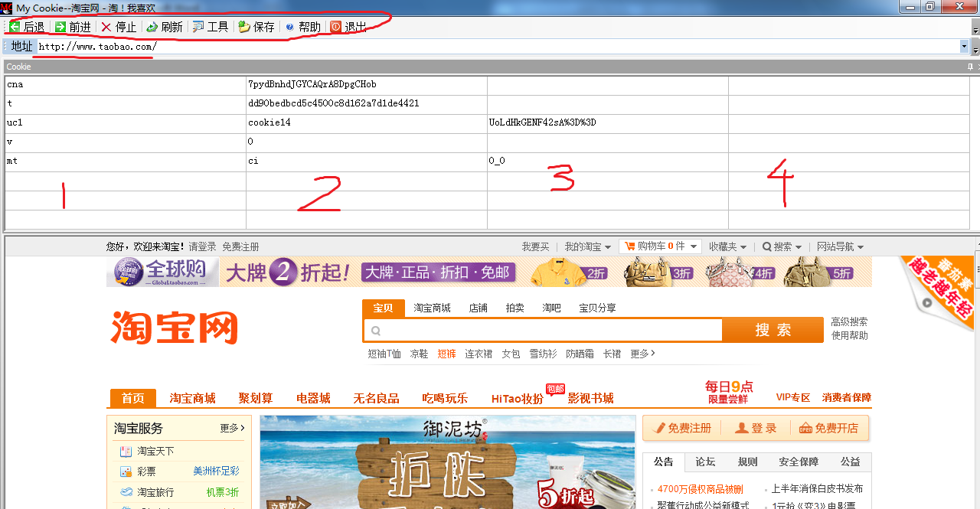Viewport: 980px width, 509px height.
Task: Click the 连衣裙 hot keyword
Action: [x=479, y=354]
